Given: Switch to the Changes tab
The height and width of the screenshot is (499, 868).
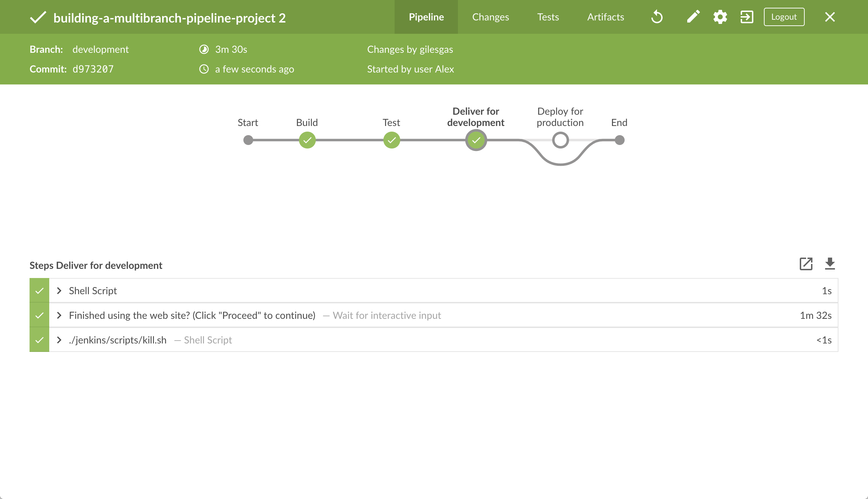Looking at the screenshot, I should [x=490, y=17].
